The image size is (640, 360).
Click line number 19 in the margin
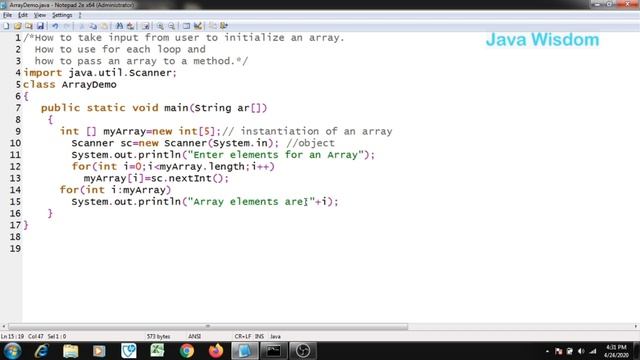[15, 249]
